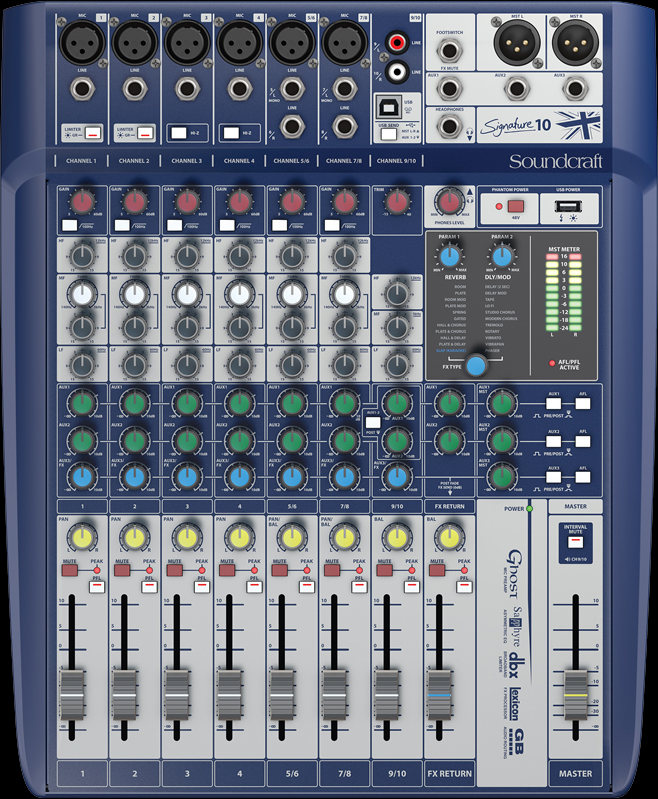Click the FX TYPE selector knob
The height and width of the screenshot is (799, 658).
476,365
